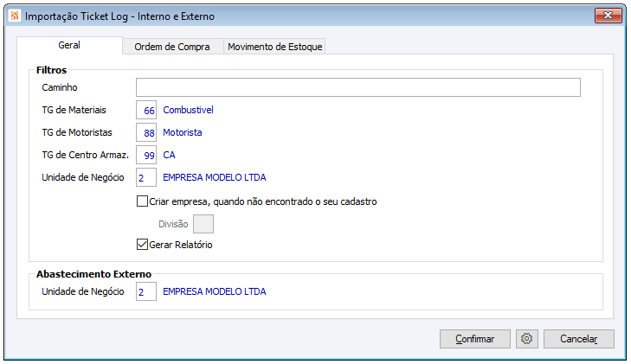
Task: Open the Ordem de Compra tab
Action: coord(172,47)
